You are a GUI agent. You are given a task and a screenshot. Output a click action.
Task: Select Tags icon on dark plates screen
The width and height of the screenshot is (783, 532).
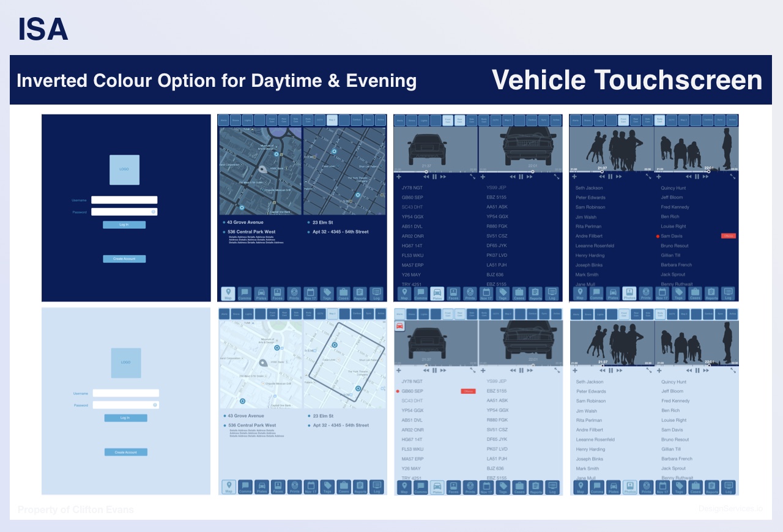tap(503, 294)
